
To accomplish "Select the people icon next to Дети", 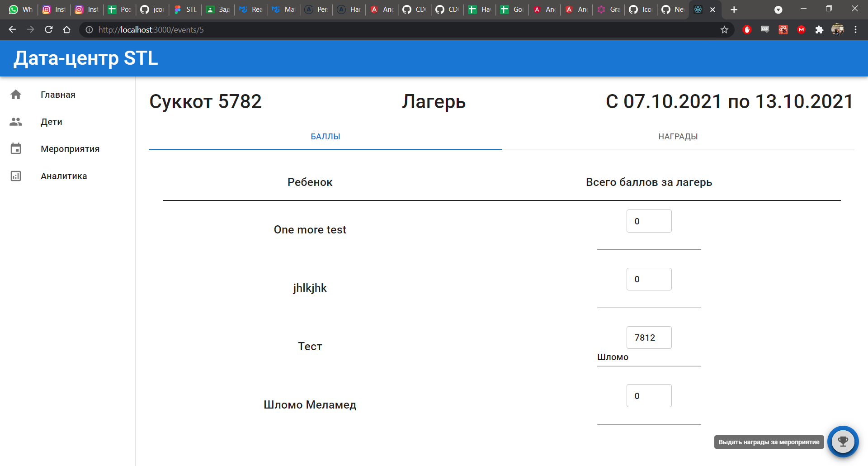I will click(16, 122).
